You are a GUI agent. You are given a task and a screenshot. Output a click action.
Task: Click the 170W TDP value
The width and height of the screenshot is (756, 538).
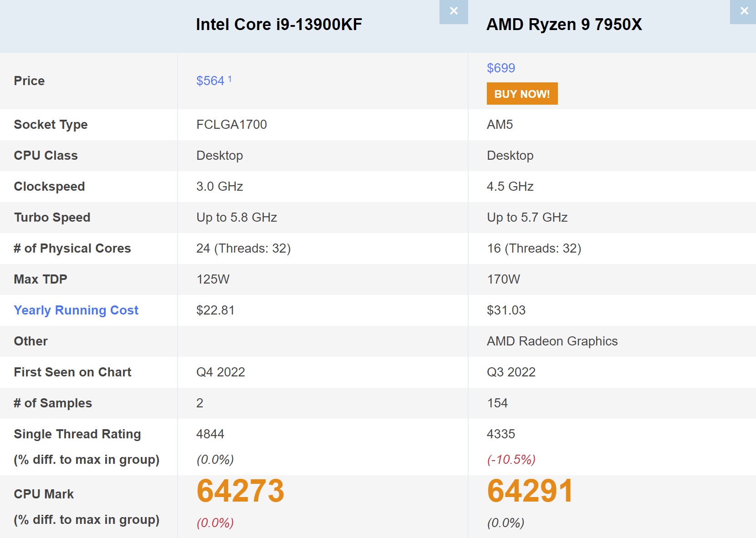[x=503, y=279]
